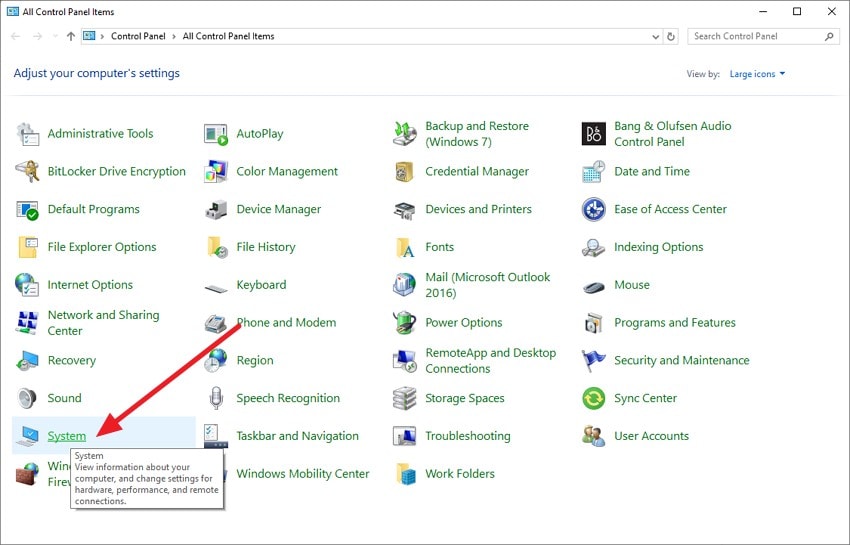Expand the recent locations chevron near navigation arrows

click(55, 36)
